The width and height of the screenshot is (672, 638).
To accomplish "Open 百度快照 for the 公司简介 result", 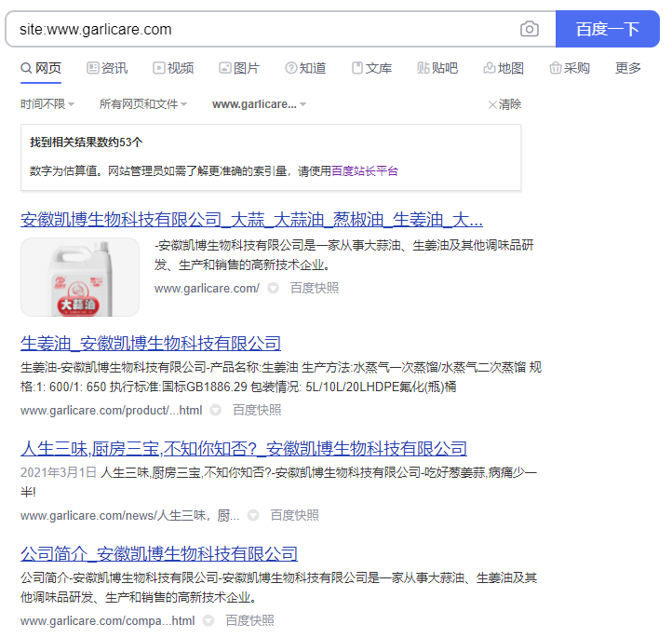I will (x=249, y=620).
